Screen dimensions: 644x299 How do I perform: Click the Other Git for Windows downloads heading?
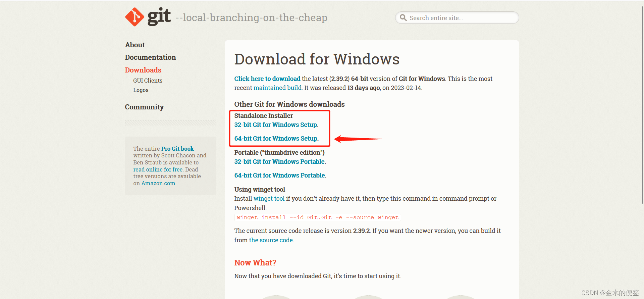coord(289,104)
